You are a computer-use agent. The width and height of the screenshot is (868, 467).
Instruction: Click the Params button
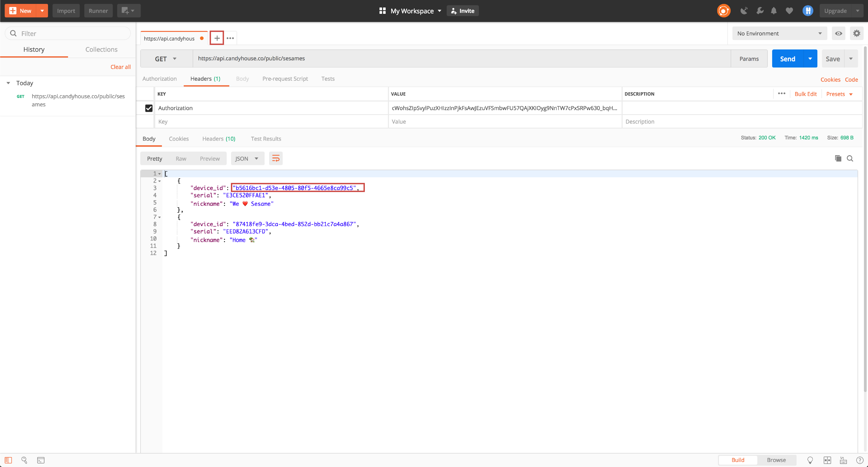[x=749, y=59]
